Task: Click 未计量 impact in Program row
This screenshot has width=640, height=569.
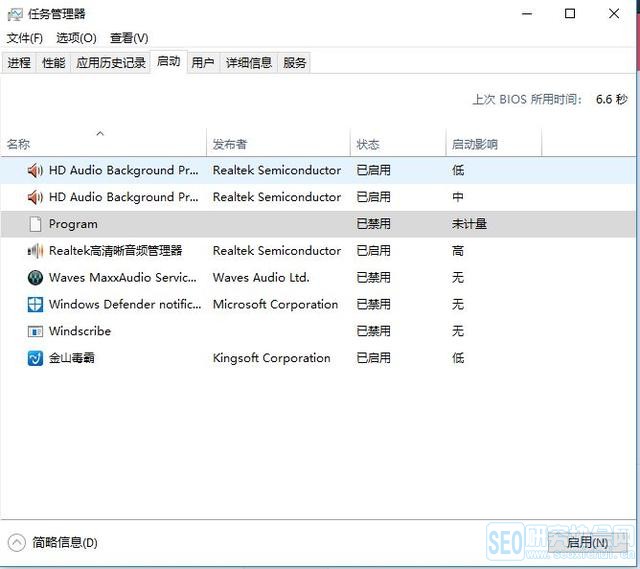Action: [x=469, y=224]
